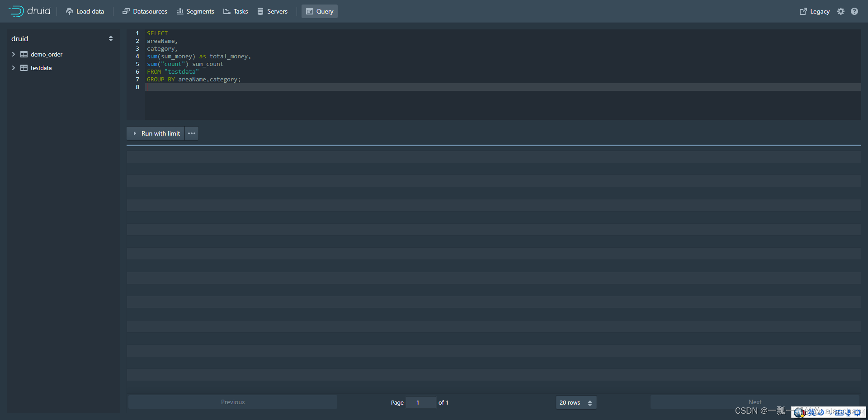Click the Next page button
The width and height of the screenshot is (868, 420).
tap(755, 402)
